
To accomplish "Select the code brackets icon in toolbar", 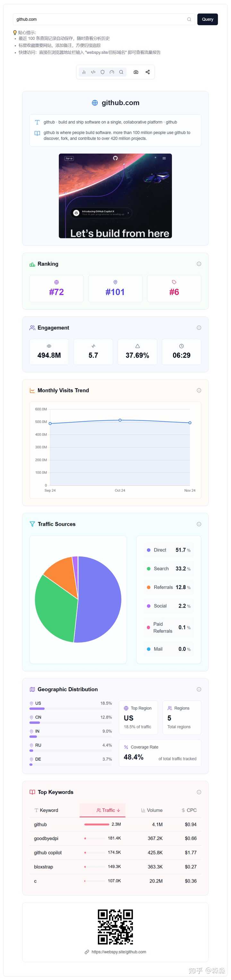I will (x=93, y=72).
